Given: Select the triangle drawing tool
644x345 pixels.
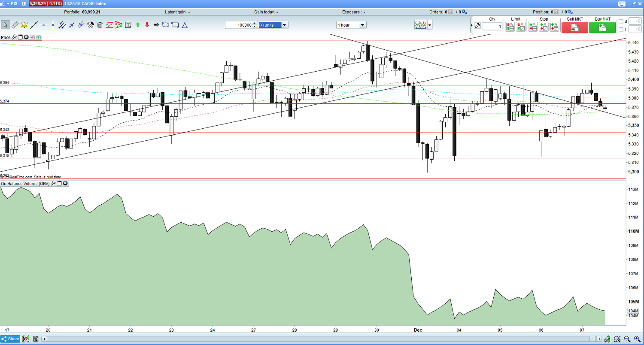Looking at the screenshot, I should point(185,25).
